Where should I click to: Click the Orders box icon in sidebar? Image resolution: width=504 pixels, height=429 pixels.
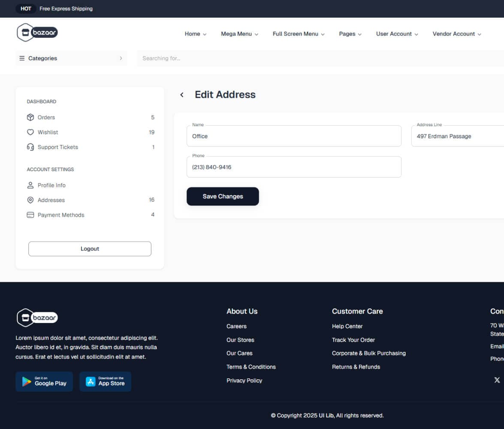pyautogui.click(x=30, y=117)
